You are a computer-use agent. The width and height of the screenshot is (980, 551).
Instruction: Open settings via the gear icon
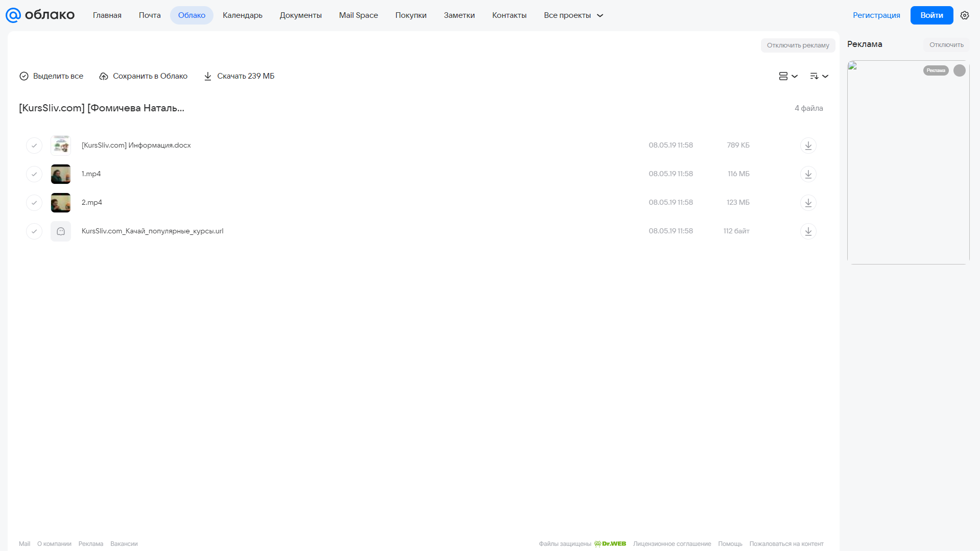click(x=964, y=15)
